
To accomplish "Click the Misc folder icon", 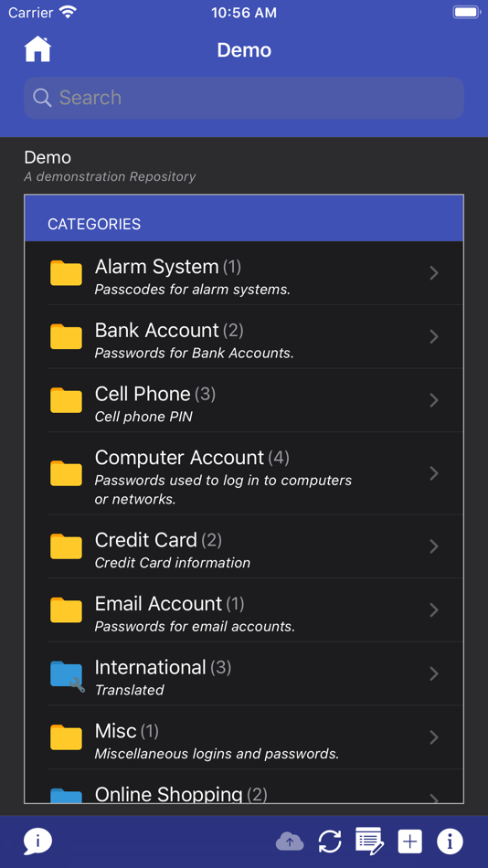I will click(66, 737).
